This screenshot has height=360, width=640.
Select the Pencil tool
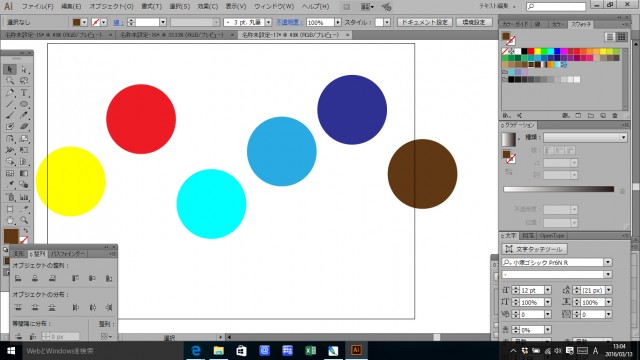click(24, 116)
